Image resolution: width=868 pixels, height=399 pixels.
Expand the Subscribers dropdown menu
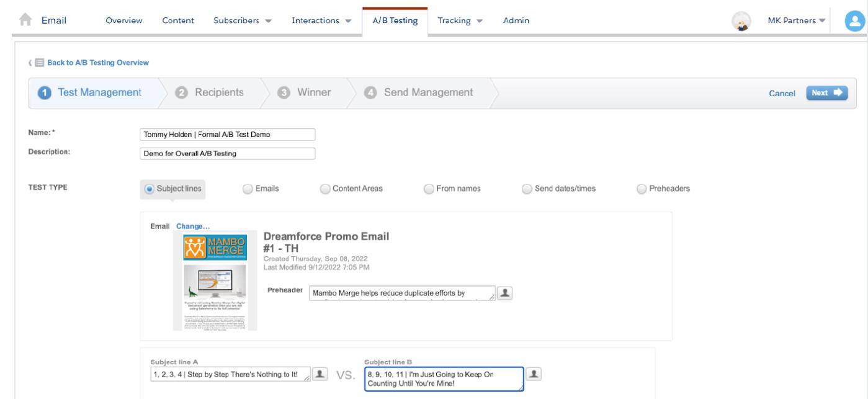click(243, 20)
